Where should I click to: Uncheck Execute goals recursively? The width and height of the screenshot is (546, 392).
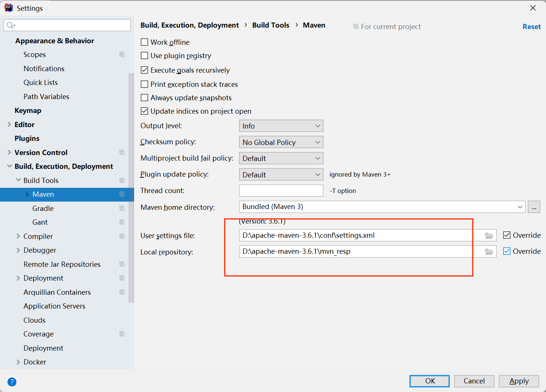(145, 70)
